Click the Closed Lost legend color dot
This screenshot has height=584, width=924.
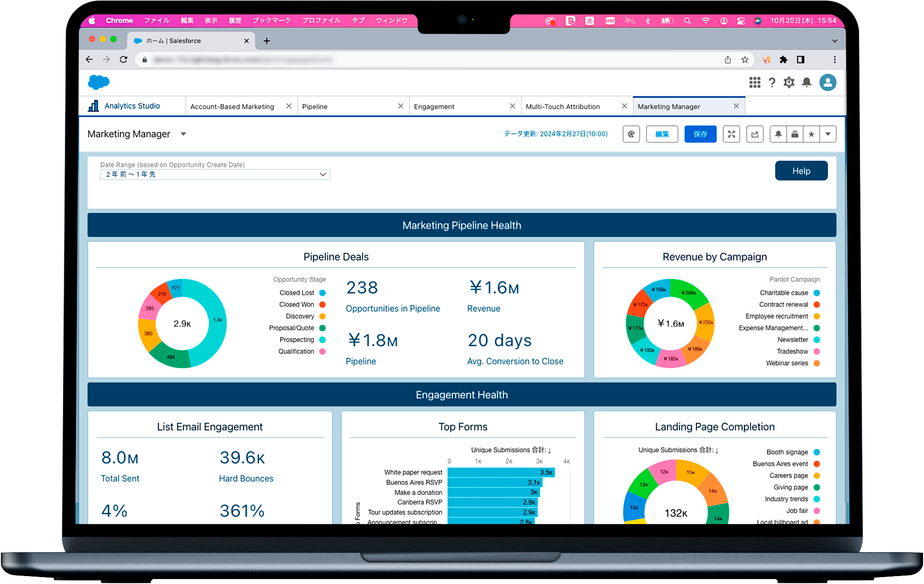(322, 293)
